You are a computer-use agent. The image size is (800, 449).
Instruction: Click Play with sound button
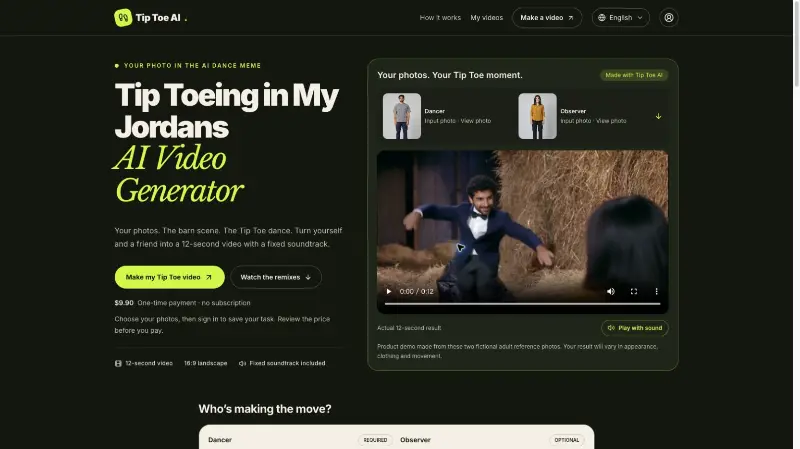click(x=635, y=328)
